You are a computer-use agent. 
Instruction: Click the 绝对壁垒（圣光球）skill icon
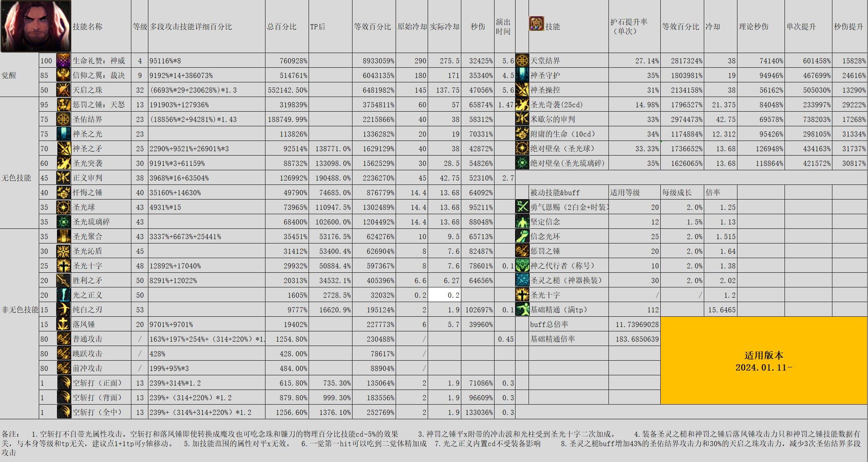[521, 148]
